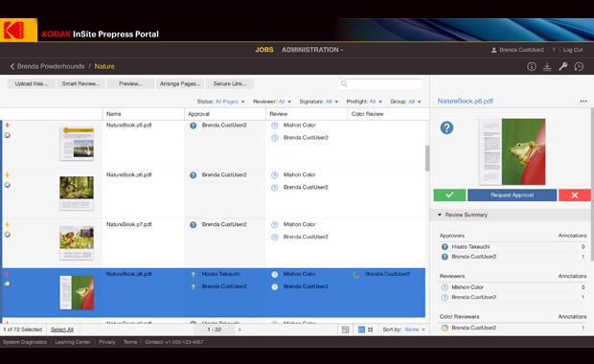Viewport: 594px width, 364px height.
Task: Click Smart Review... button
Action: [81, 83]
